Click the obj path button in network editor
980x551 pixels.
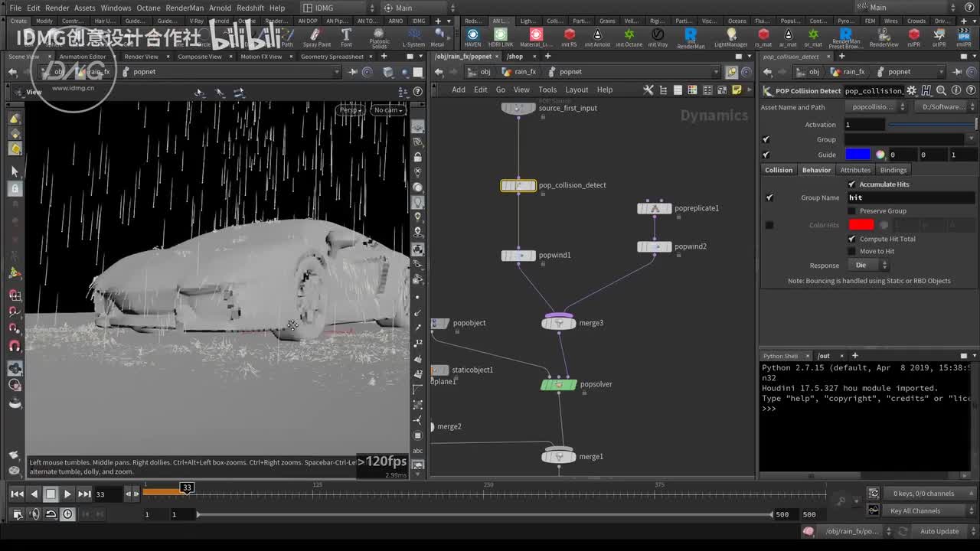click(479, 72)
